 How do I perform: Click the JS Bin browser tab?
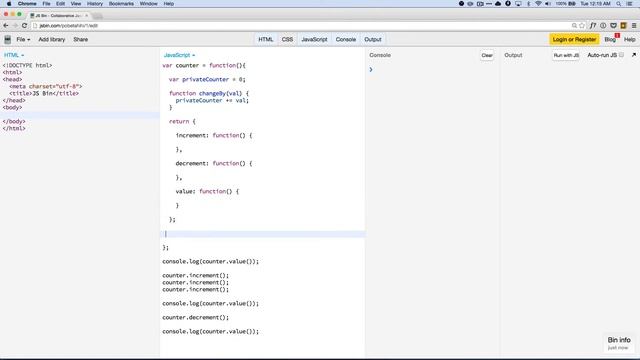59,16
